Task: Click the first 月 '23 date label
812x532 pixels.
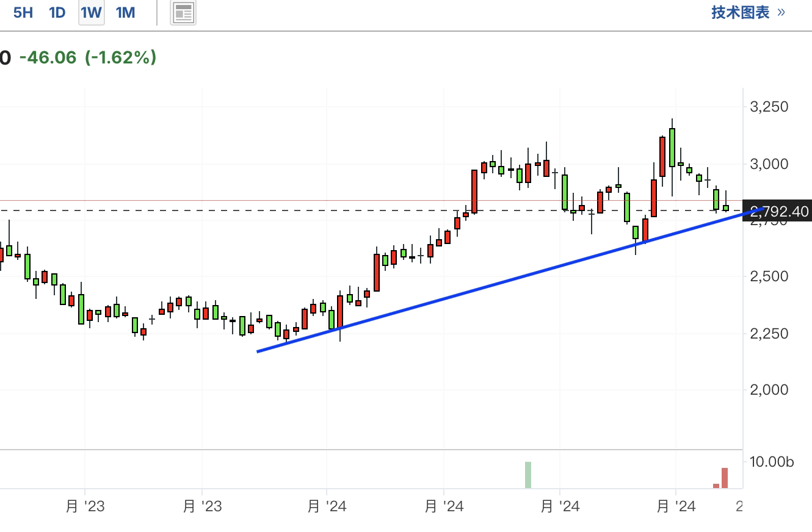Action: 85,506
